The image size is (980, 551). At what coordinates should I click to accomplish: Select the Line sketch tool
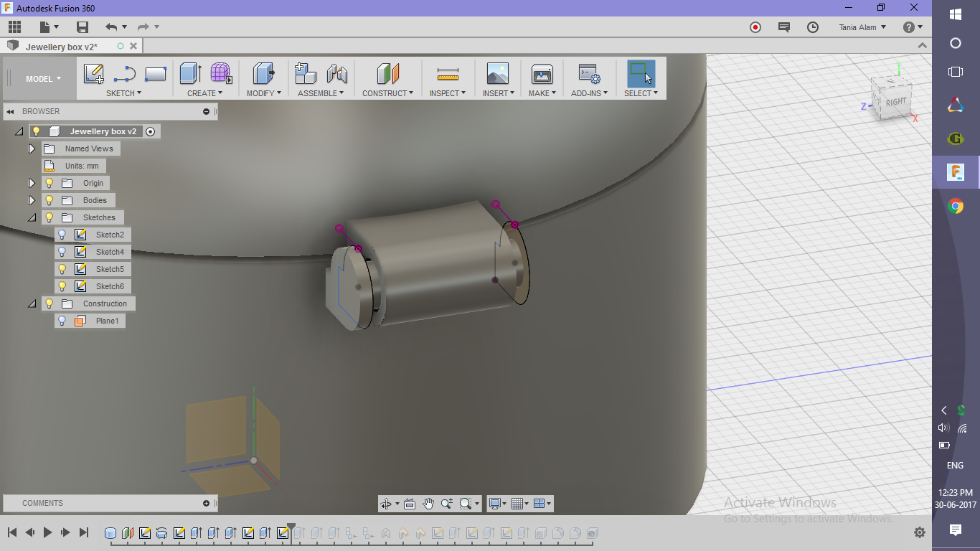click(125, 74)
